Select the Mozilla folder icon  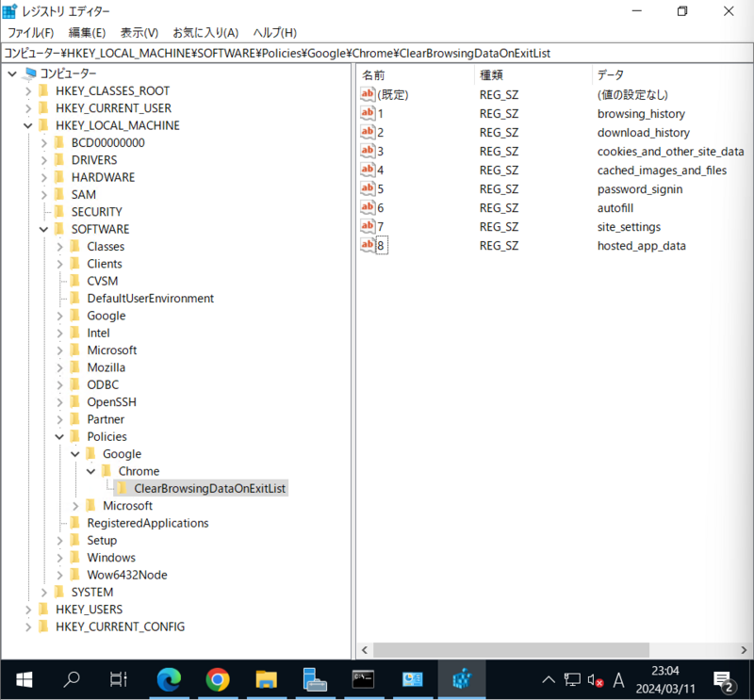(75, 367)
